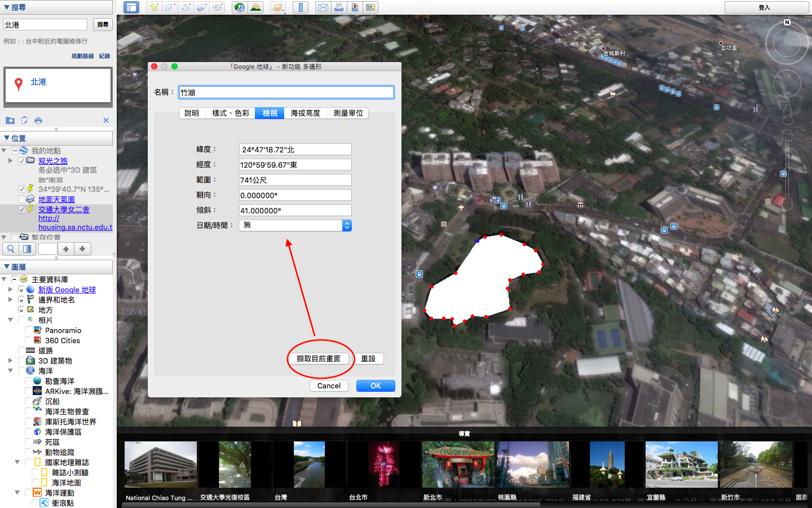Click the zoom slider on the map

787,169
